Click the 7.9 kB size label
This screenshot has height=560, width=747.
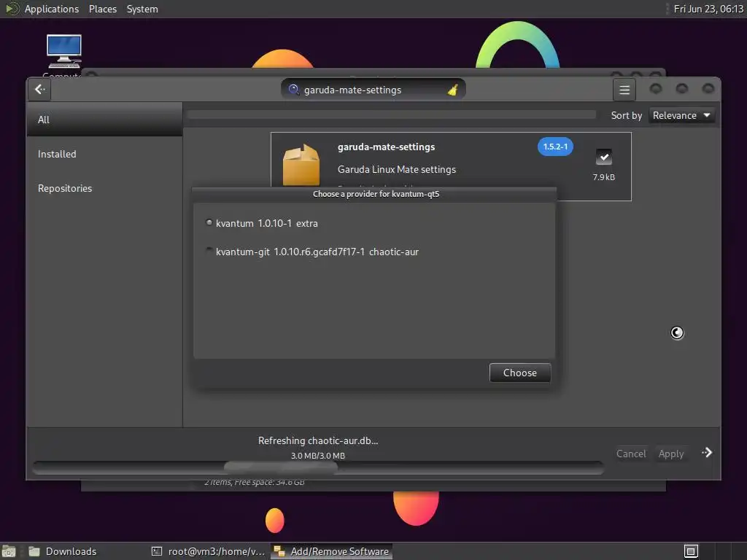point(603,177)
